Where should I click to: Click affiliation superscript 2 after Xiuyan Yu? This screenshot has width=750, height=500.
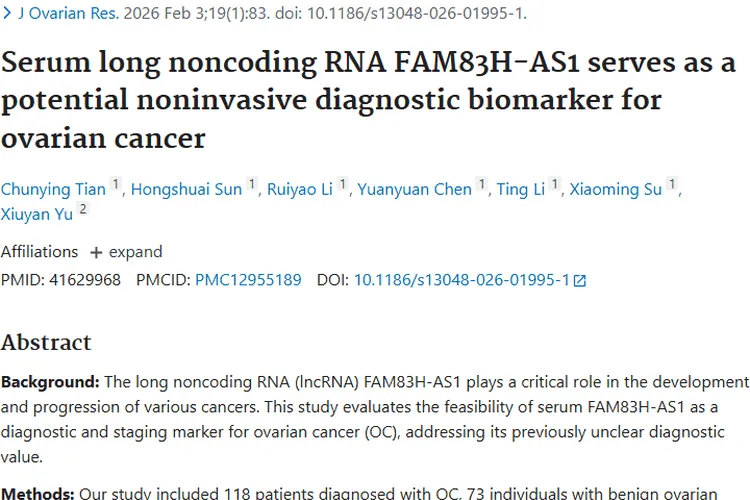83,209
